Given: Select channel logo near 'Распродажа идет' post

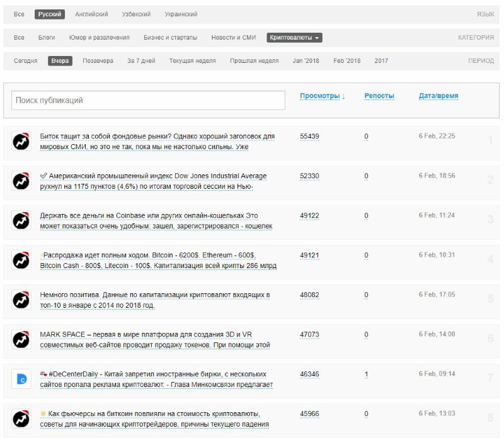Looking at the screenshot, I should [x=21, y=260].
